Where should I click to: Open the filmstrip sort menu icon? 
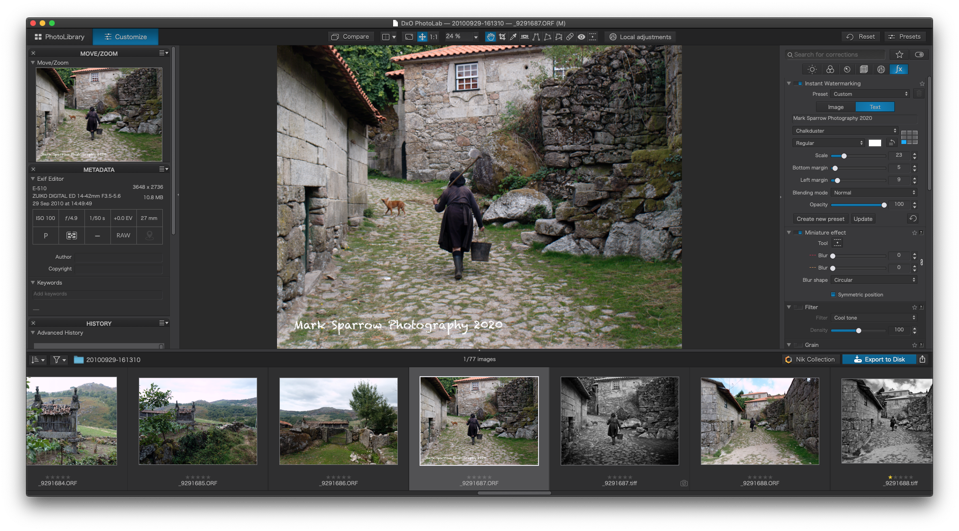coord(38,360)
